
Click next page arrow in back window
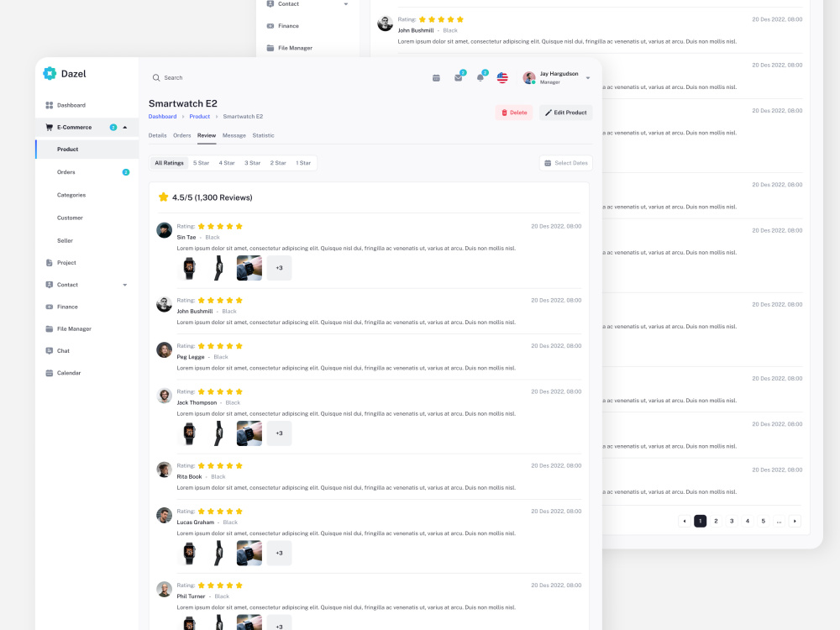click(795, 521)
